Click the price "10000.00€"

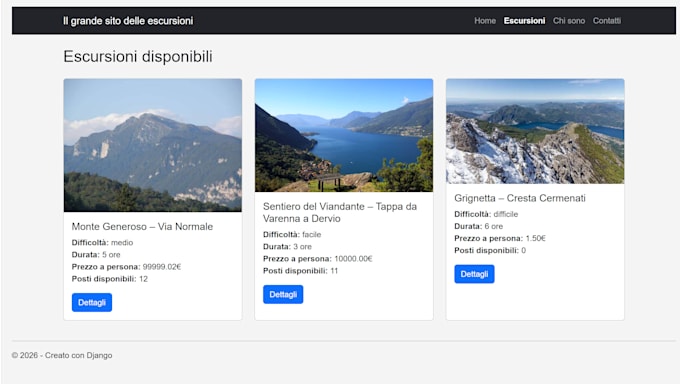(x=353, y=259)
